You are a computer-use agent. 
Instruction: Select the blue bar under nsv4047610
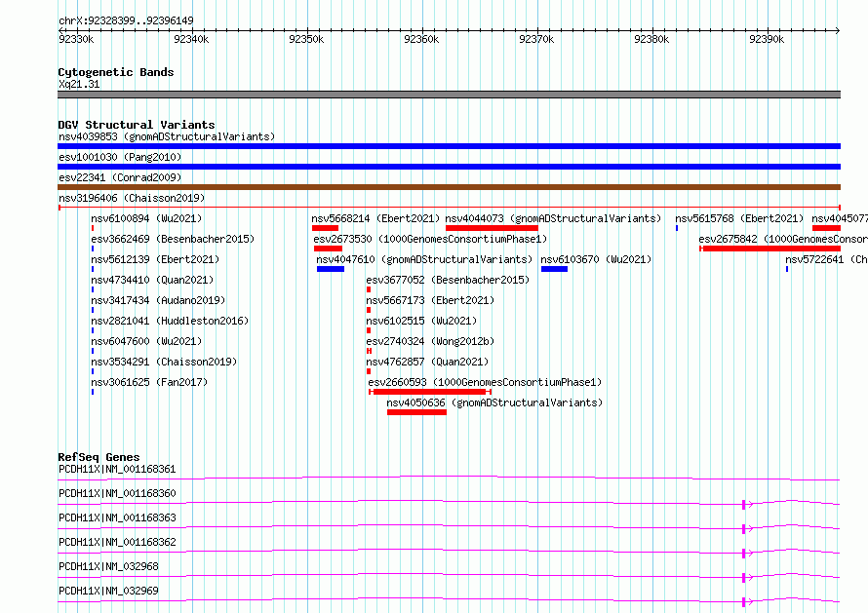[331, 269]
